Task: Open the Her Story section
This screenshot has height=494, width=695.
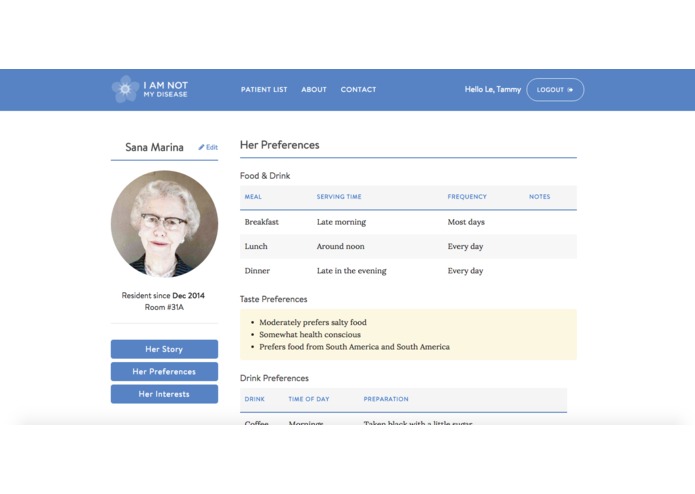Action: click(164, 349)
